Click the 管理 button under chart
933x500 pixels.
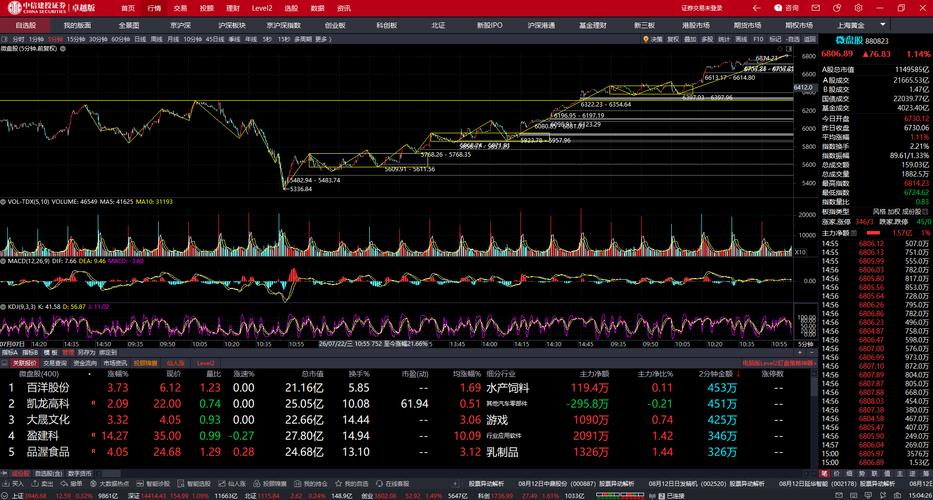[x=68, y=353]
